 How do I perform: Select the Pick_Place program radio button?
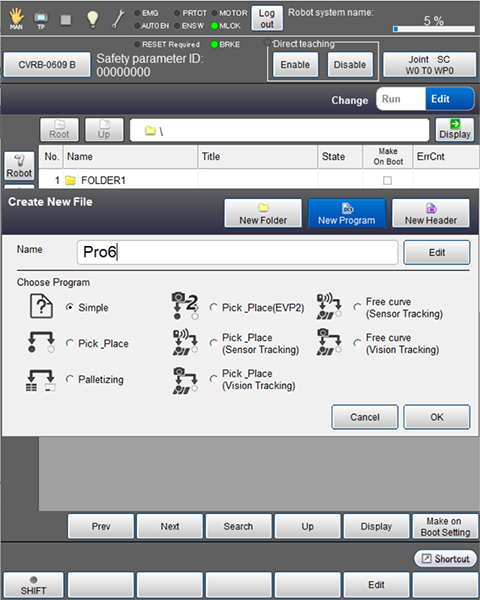(70, 343)
